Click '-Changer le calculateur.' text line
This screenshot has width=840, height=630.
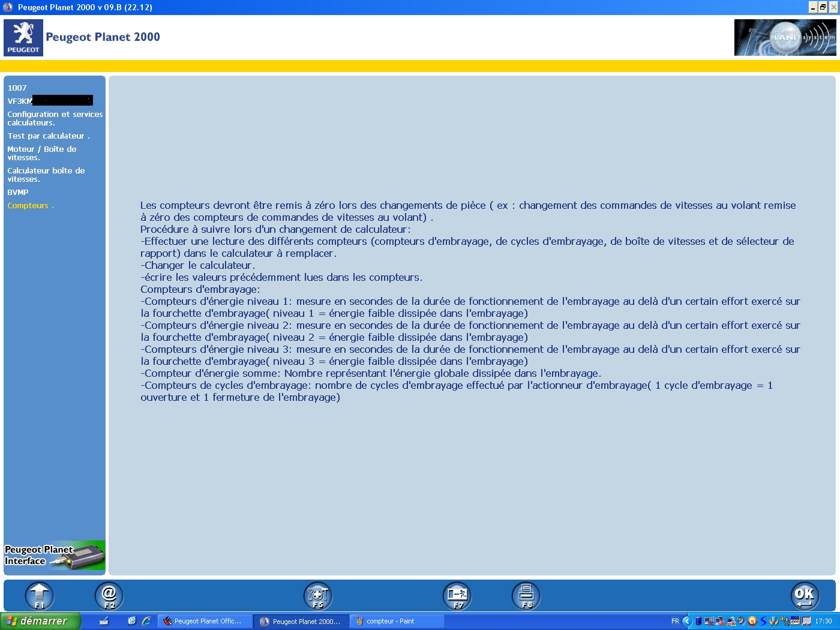(x=198, y=265)
